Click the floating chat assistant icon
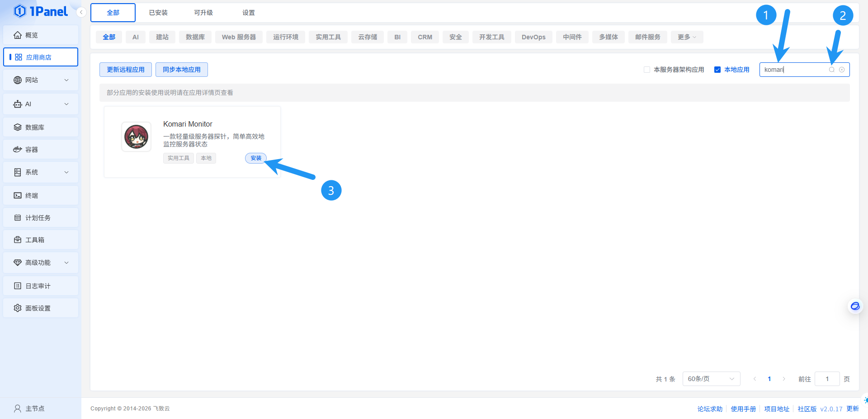 point(855,306)
